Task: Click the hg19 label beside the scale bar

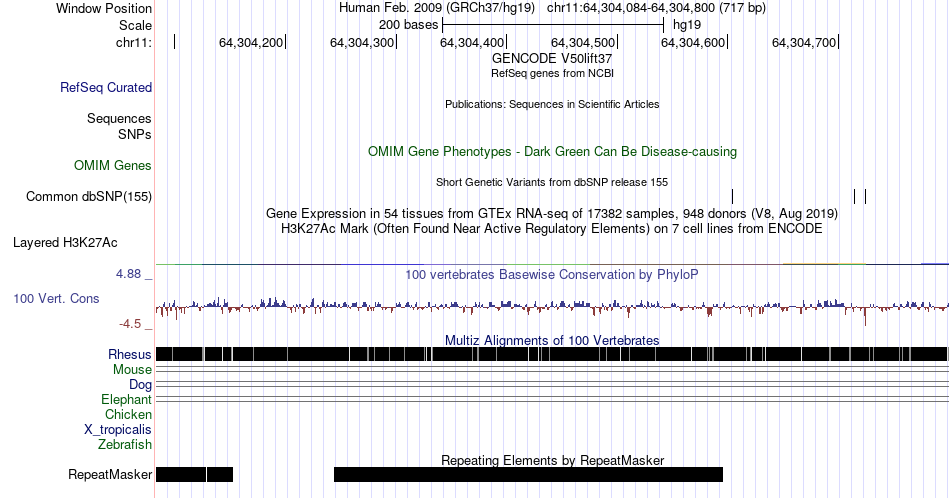Action: point(687,25)
